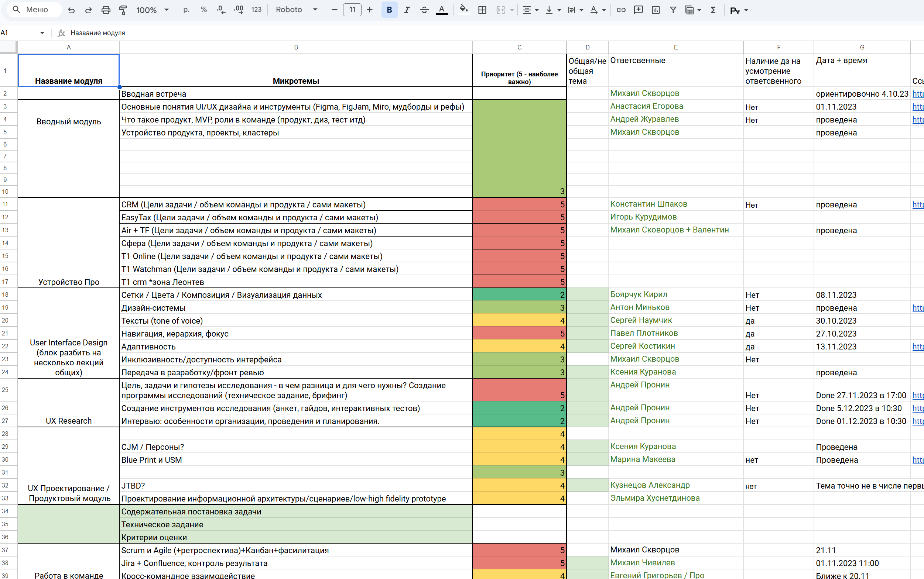Screen dimensions: 924x579
Task: Open the fill color picker
Action: coord(464,10)
